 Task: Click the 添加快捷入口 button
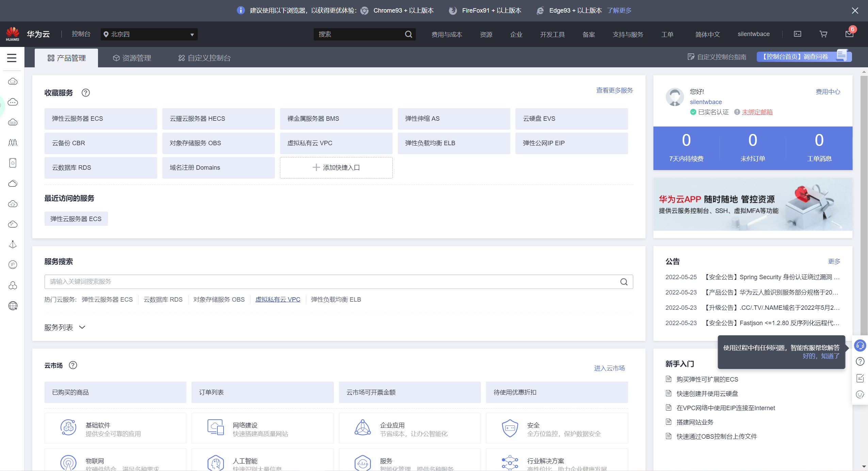(x=336, y=168)
